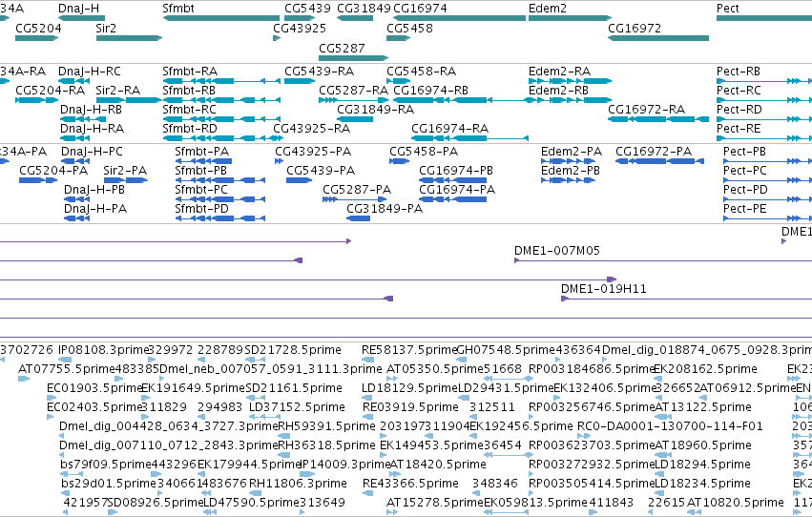This screenshot has height=517, width=812.
Task: Click the CG5439 gene bar
Action: [300, 18]
